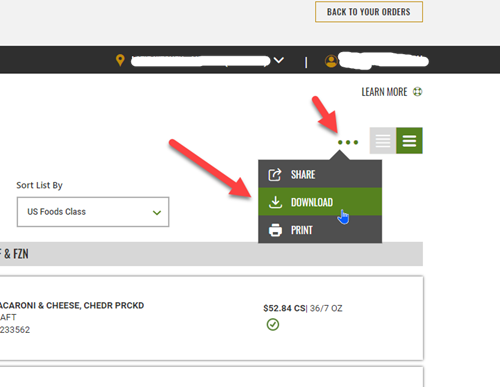Click the download arrow icon
The width and height of the screenshot is (500, 387).
(x=275, y=202)
